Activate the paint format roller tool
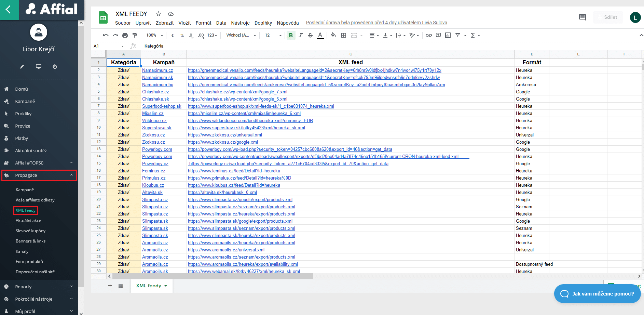Image resolution: width=644 pixels, height=315 pixels. (135, 35)
